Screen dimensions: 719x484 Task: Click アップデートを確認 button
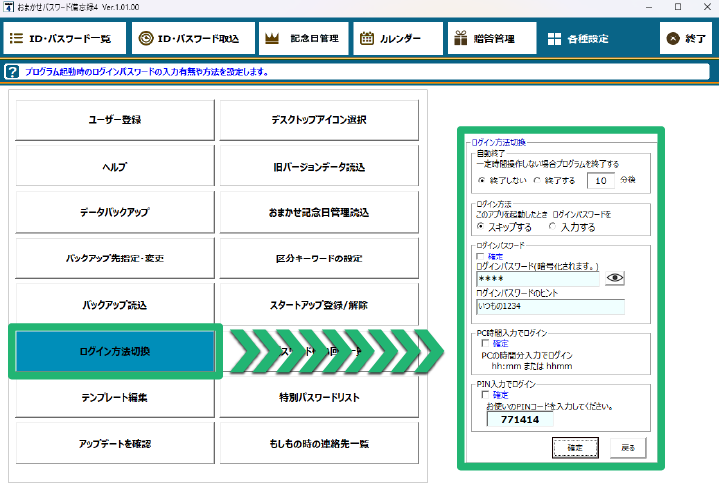point(115,444)
